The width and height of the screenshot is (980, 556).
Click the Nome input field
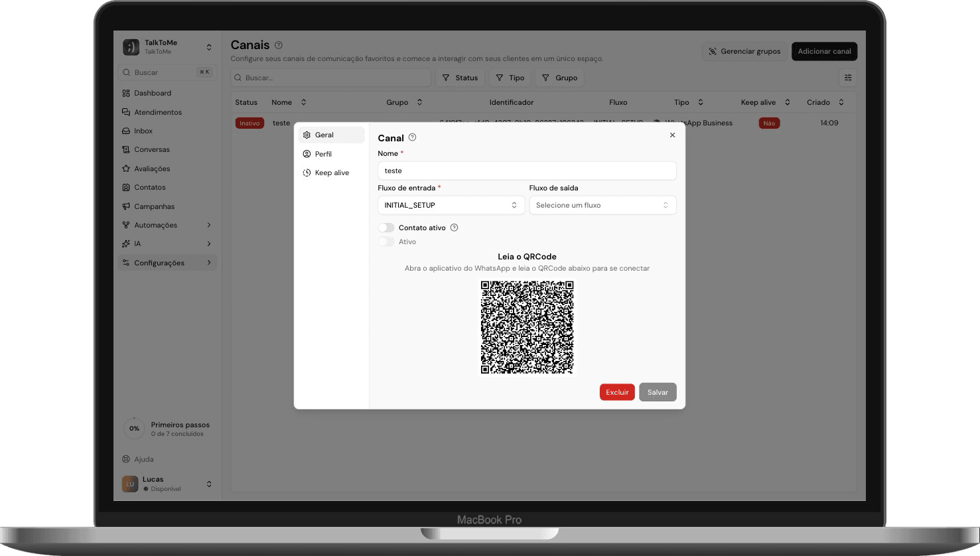click(x=526, y=171)
